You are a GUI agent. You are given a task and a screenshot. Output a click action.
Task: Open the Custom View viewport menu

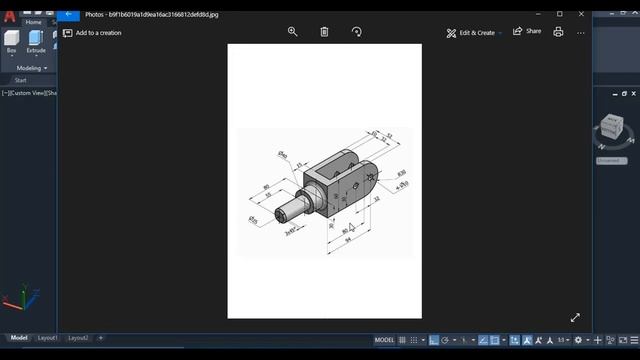click(27, 93)
